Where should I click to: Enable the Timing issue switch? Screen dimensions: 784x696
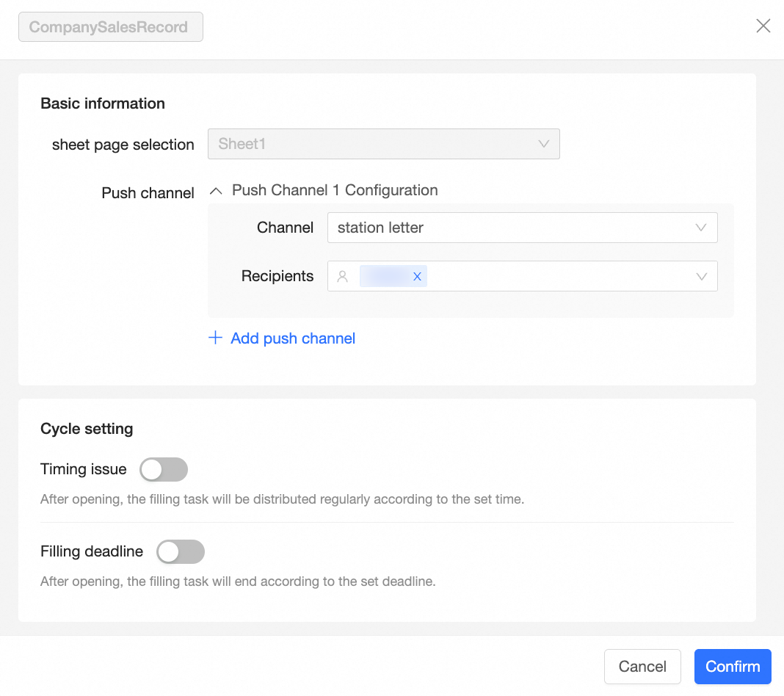164,470
